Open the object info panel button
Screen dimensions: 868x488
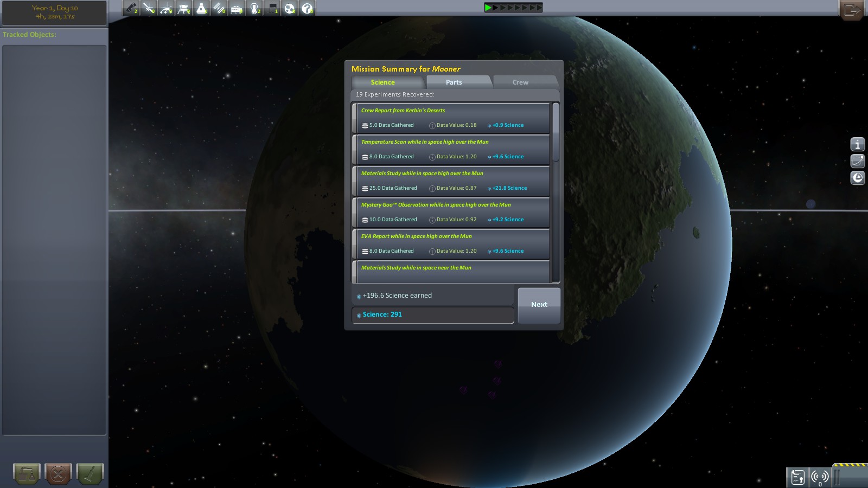(x=858, y=144)
